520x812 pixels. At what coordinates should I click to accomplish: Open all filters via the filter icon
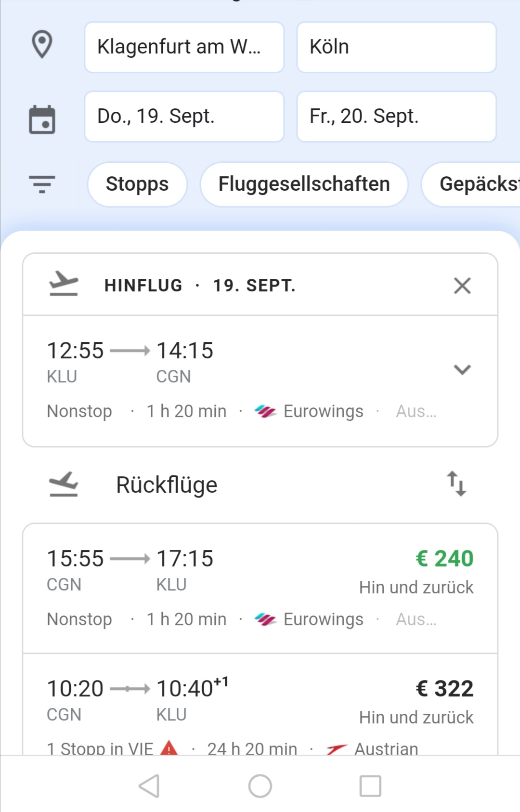(42, 184)
